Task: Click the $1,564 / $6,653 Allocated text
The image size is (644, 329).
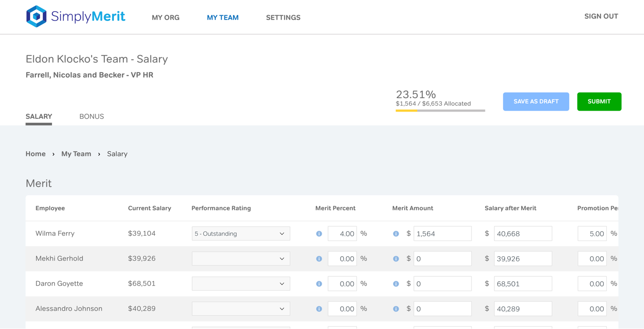Action: point(433,104)
